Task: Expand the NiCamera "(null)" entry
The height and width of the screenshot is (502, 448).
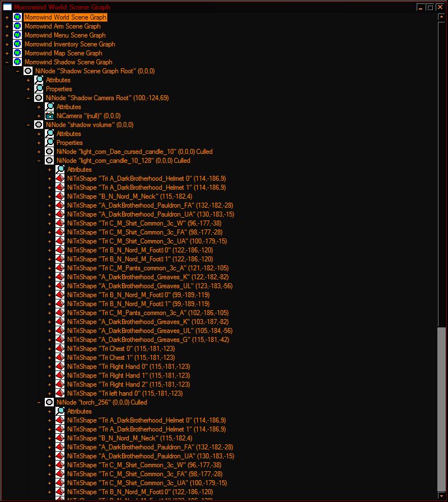Action: (x=39, y=116)
